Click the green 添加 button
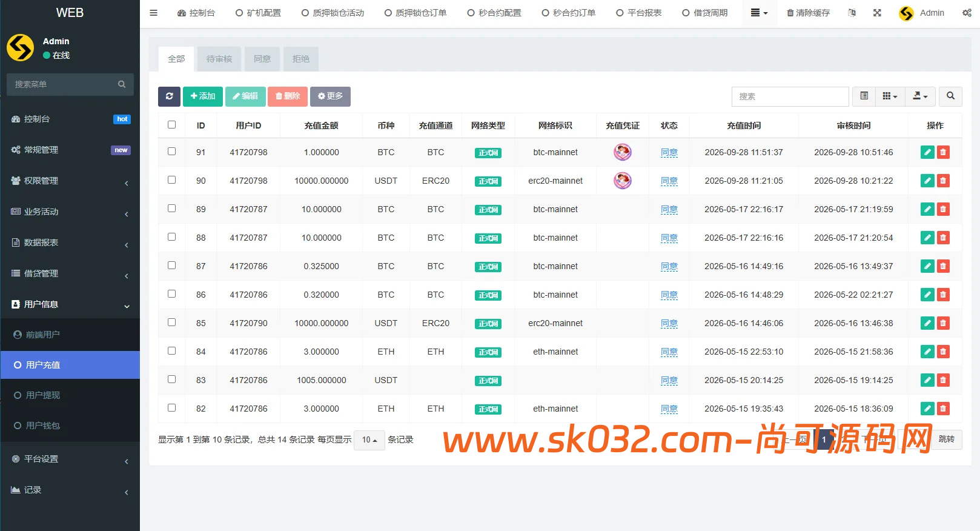Viewport: 980px width, 531px height. [x=203, y=96]
